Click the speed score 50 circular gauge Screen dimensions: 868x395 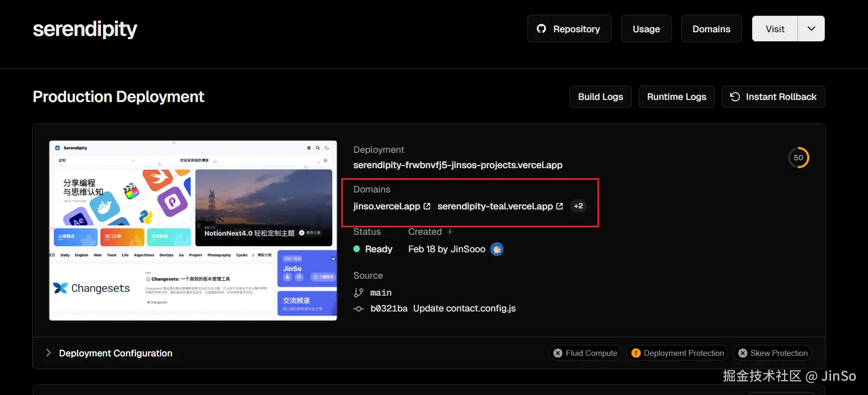(798, 158)
